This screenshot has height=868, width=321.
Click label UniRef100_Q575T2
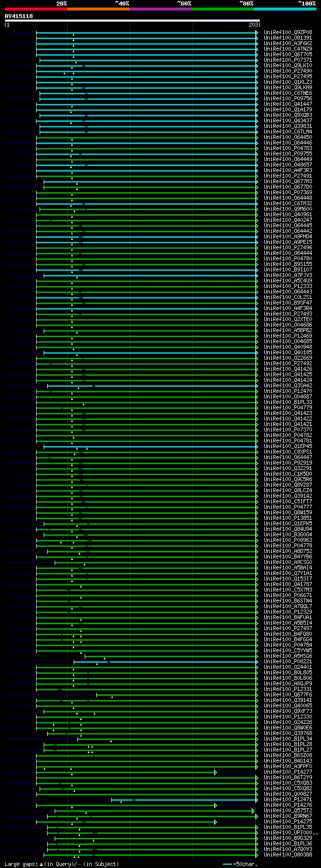point(288,810)
